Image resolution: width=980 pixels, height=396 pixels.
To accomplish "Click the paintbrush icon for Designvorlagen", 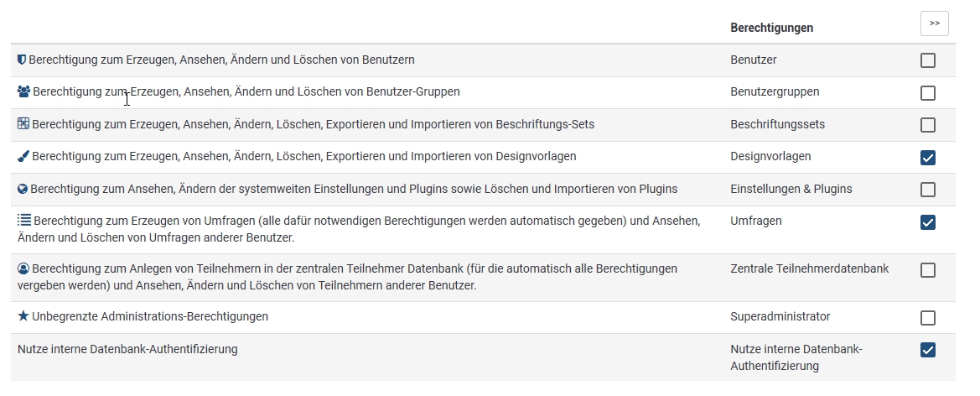I will click(x=23, y=156).
